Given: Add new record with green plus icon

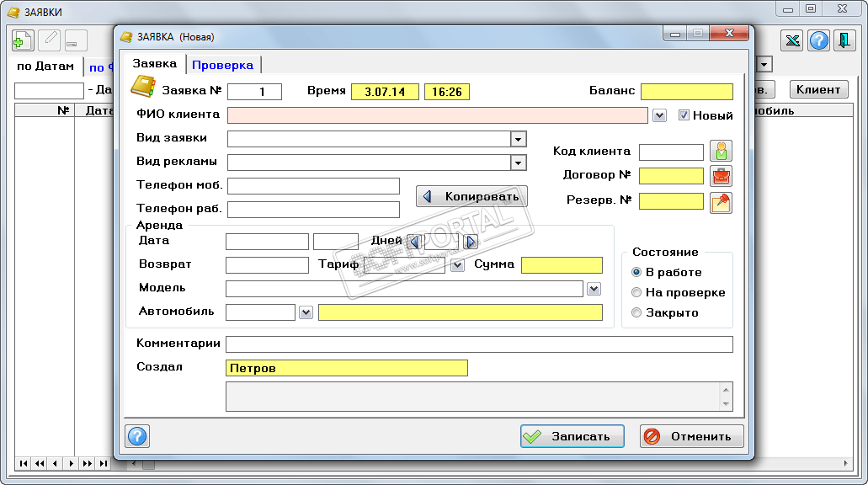Looking at the screenshot, I should 23,40.
